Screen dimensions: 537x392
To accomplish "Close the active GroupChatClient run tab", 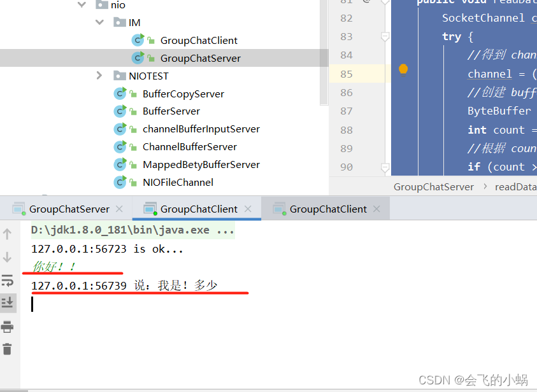I will coord(248,209).
